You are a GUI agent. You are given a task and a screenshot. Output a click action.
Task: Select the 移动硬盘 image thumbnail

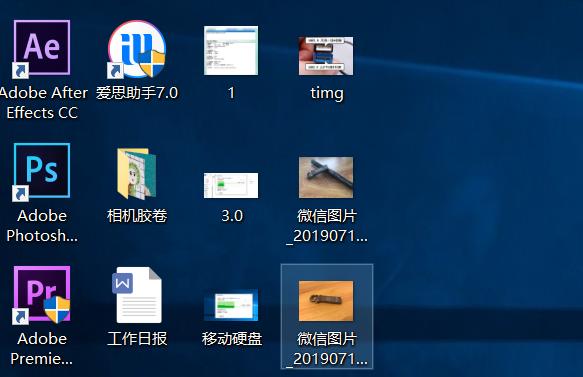tap(231, 305)
